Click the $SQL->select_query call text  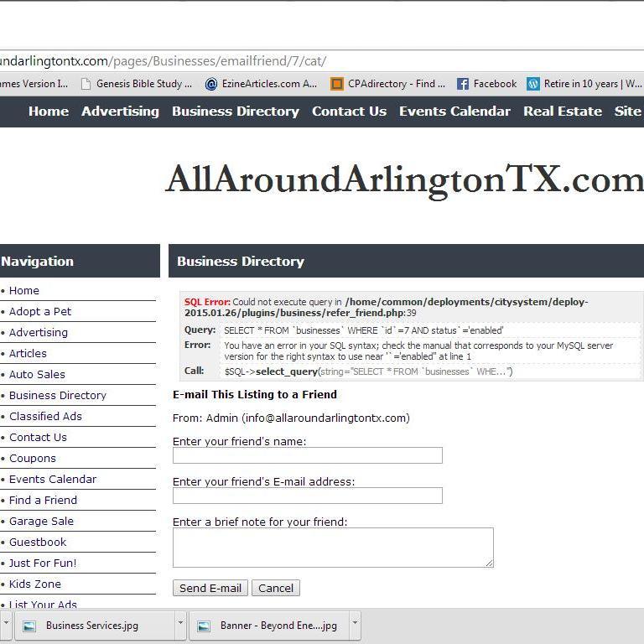(368, 371)
